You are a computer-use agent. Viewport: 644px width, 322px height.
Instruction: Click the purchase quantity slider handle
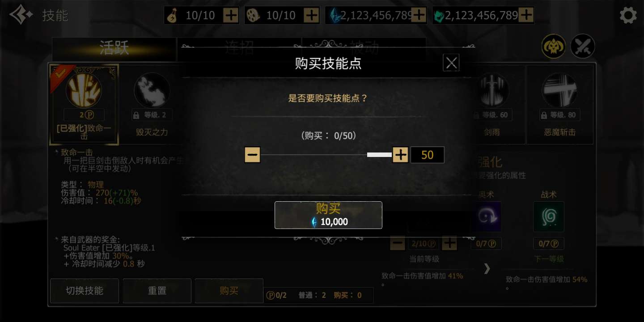tap(379, 155)
